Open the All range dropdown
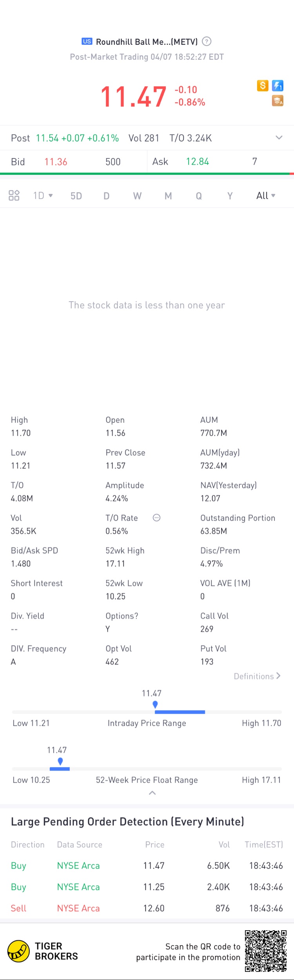The height and width of the screenshot is (980, 294). point(266,195)
